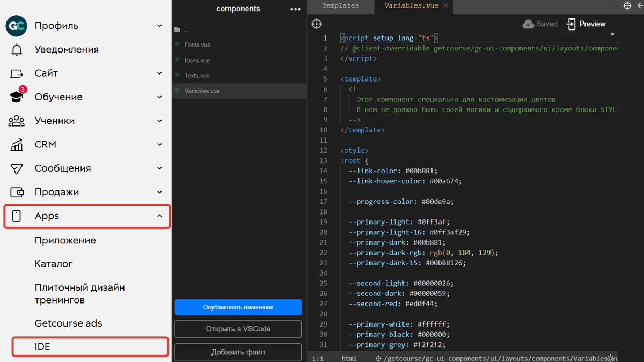644x362 pixels.
Task: Expand the Обучение menu chevron
Action: pos(159,97)
